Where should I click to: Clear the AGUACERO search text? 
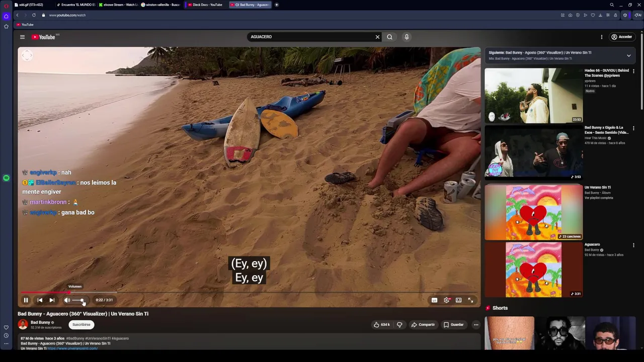(377, 37)
